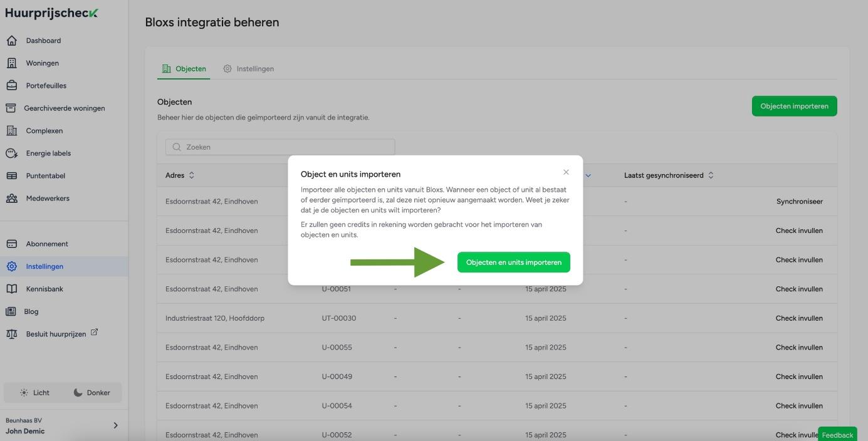Select the Objecten tab
This screenshot has height=441, width=868.
184,69
